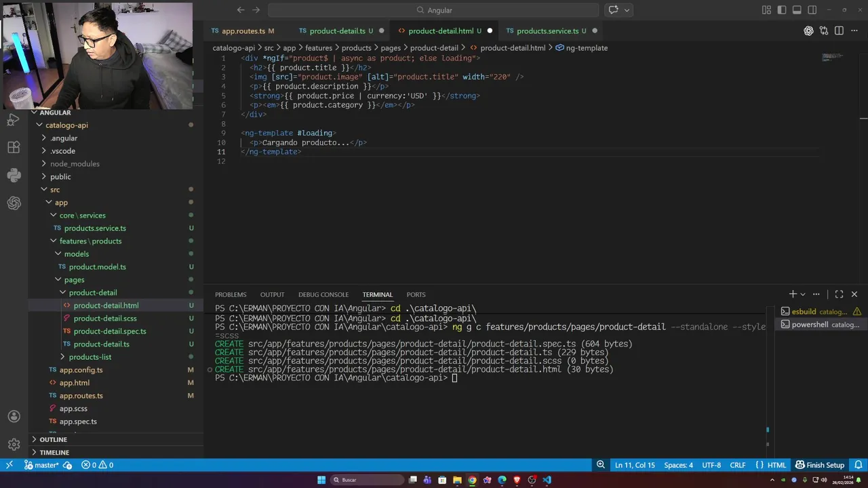The height and width of the screenshot is (488, 868).
Task: Open the Manage gear icon
Action: click(14, 445)
